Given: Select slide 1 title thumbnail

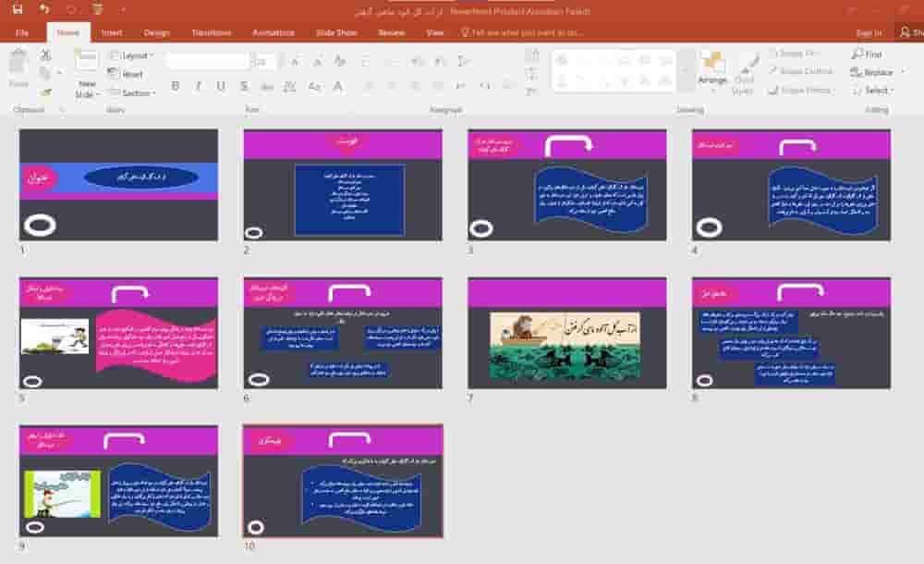Looking at the screenshot, I should click(x=118, y=185).
